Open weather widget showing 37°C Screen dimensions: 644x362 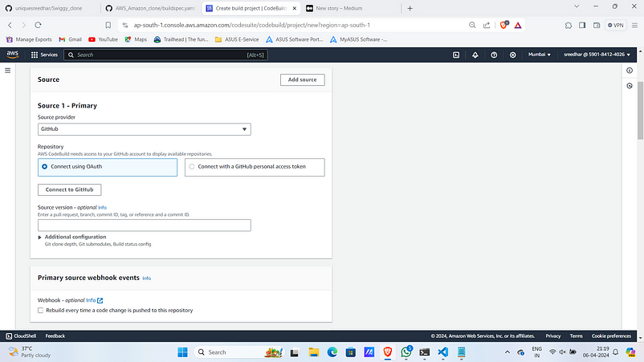tap(30, 352)
